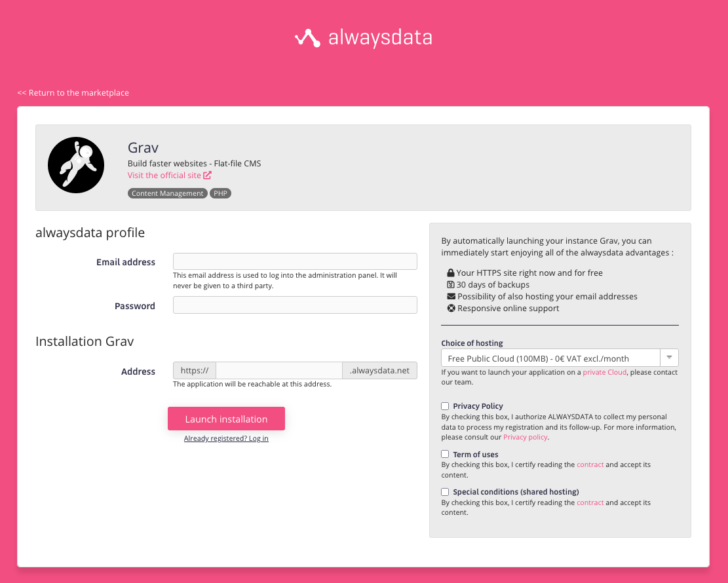Focus the Email address field
The width and height of the screenshot is (728, 583).
click(295, 261)
